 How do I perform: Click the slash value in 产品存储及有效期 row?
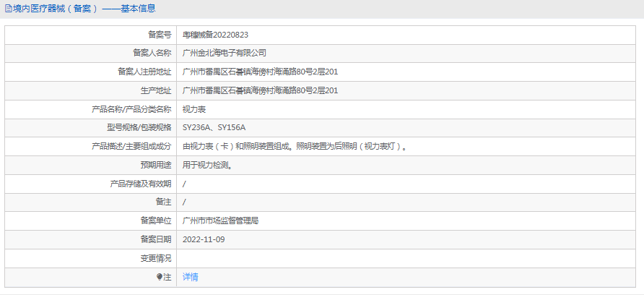(184, 184)
